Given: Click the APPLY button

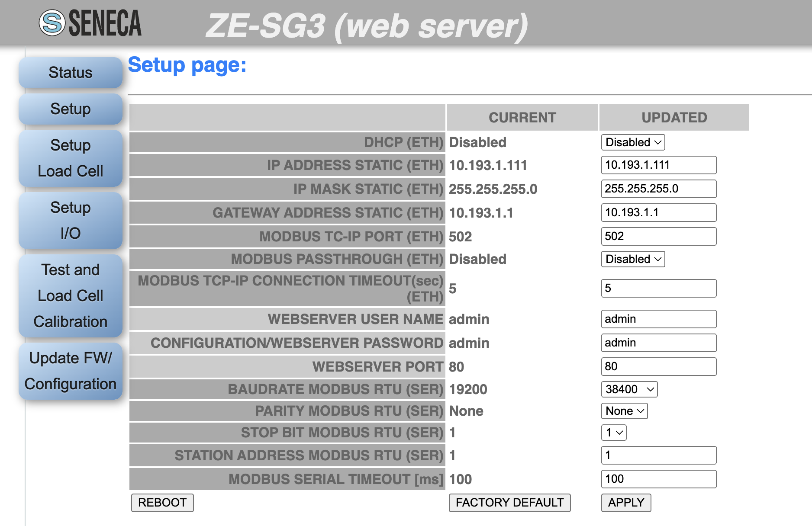Looking at the screenshot, I should (x=626, y=503).
